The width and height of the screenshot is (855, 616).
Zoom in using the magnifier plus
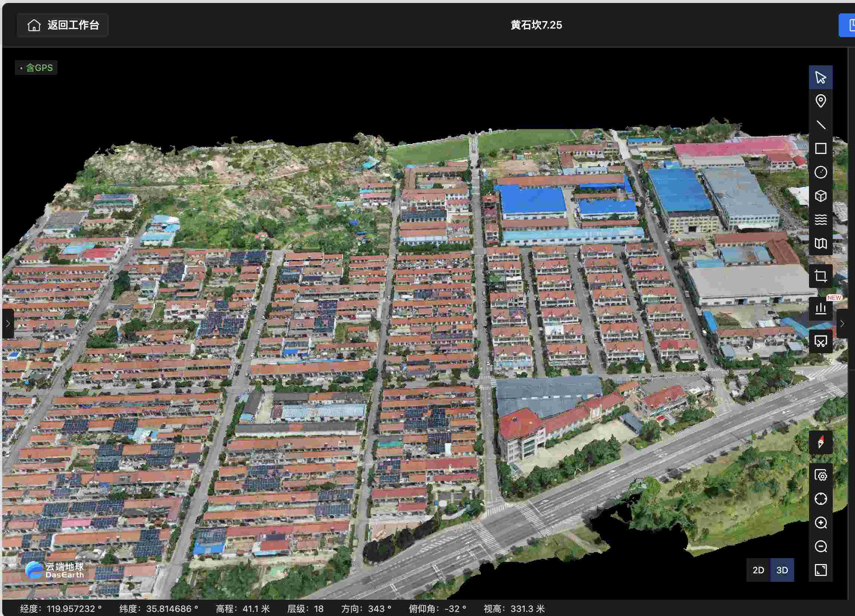coord(820,522)
